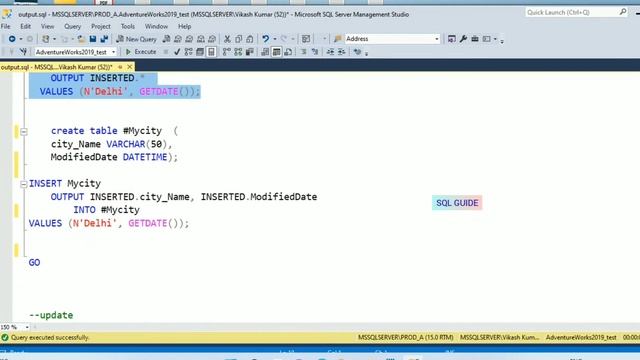This screenshot has width=640, height=360.
Task: Open the 150 % zoom dropdown
Action: (x=27, y=327)
